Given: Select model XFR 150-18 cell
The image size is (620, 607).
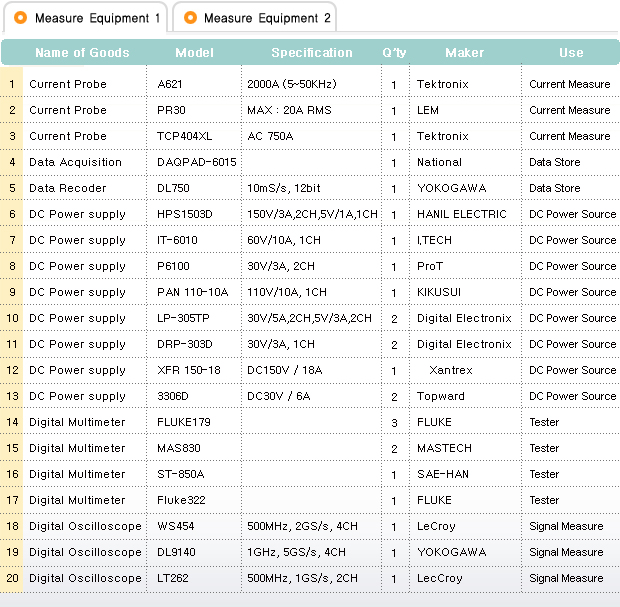Looking at the screenshot, I should 189,370.
